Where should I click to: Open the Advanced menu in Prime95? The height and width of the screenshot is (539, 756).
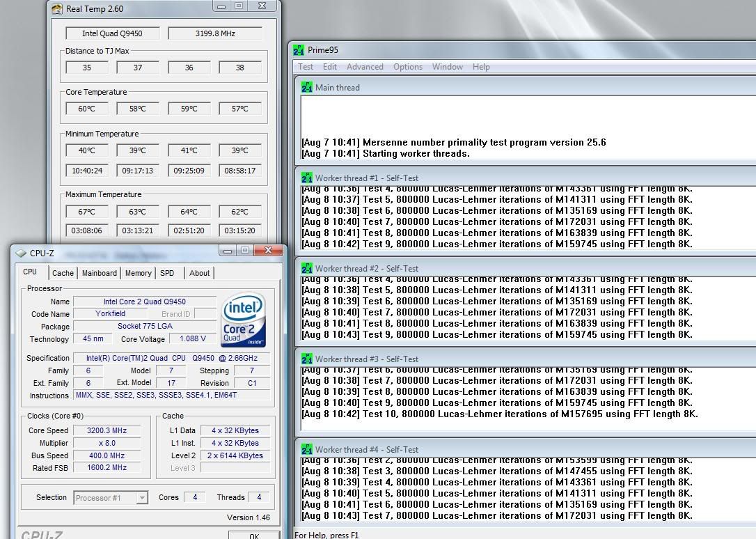pos(365,67)
